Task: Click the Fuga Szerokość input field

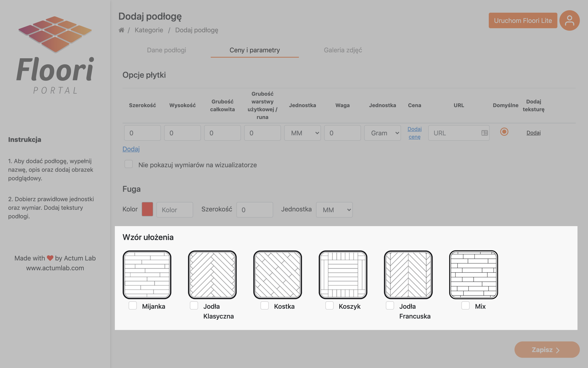Action: [255, 210]
